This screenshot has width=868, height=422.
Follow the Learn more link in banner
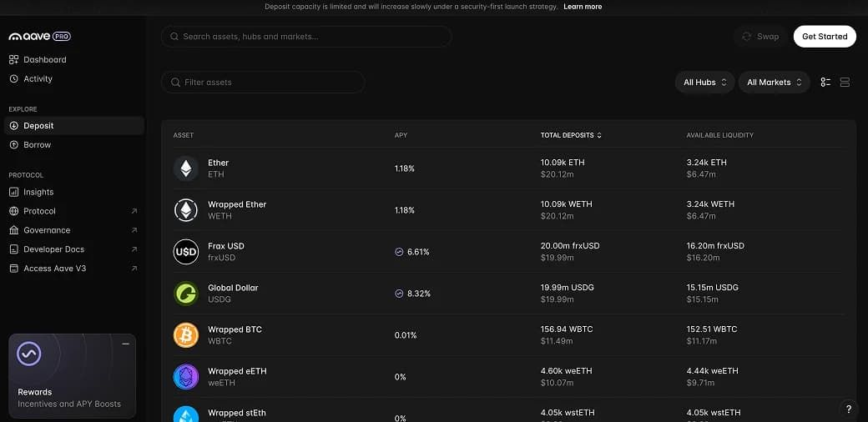point(583,7)
